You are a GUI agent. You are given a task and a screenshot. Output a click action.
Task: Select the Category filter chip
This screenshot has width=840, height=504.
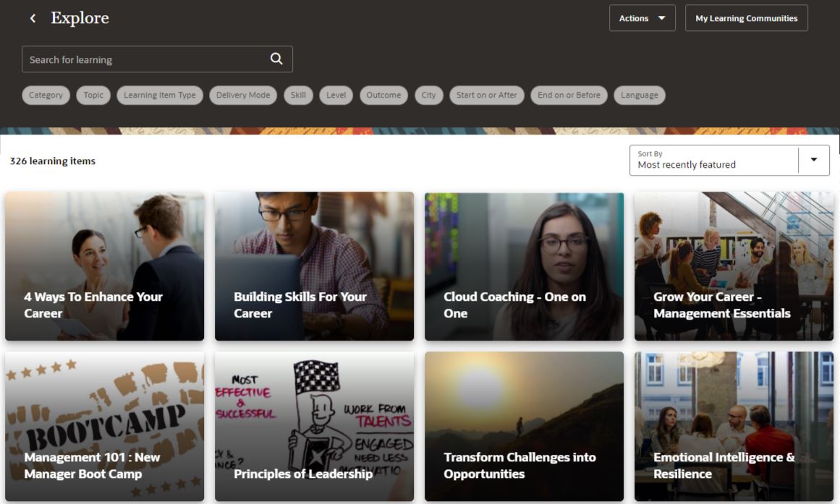point(46,95)
